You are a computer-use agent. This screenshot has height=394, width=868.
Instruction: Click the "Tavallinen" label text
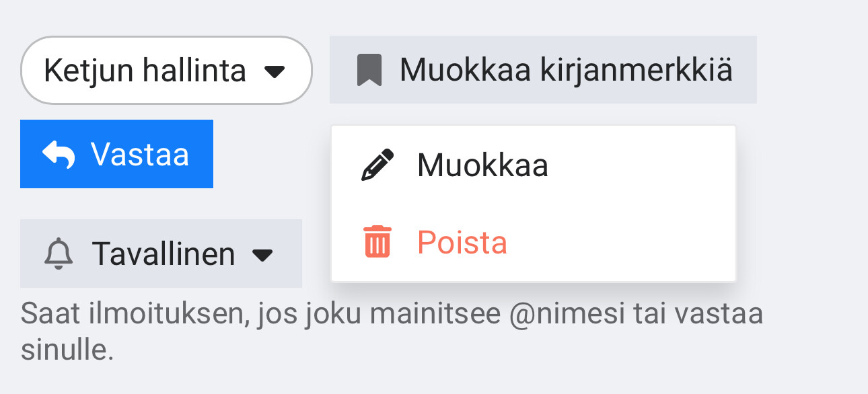coord(164,254)
